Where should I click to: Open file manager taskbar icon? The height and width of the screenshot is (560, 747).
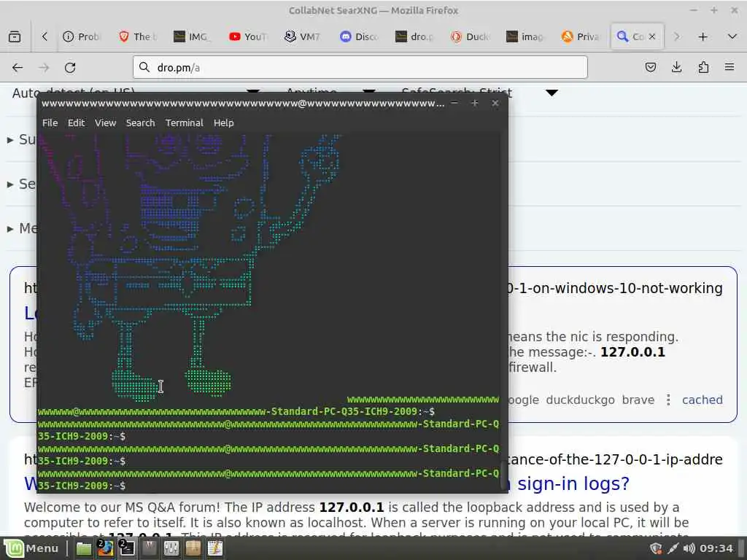click(84, 548)
